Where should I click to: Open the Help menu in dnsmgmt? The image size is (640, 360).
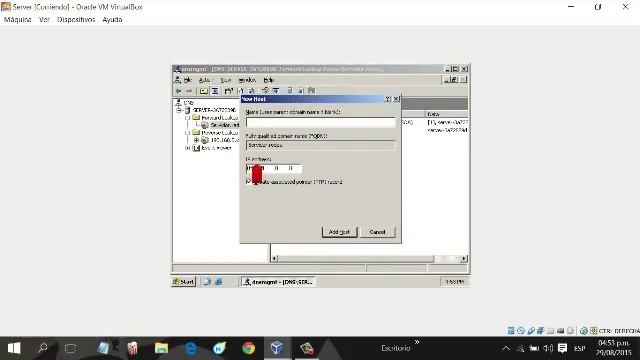pyautogui.click(x=269, y=80)
